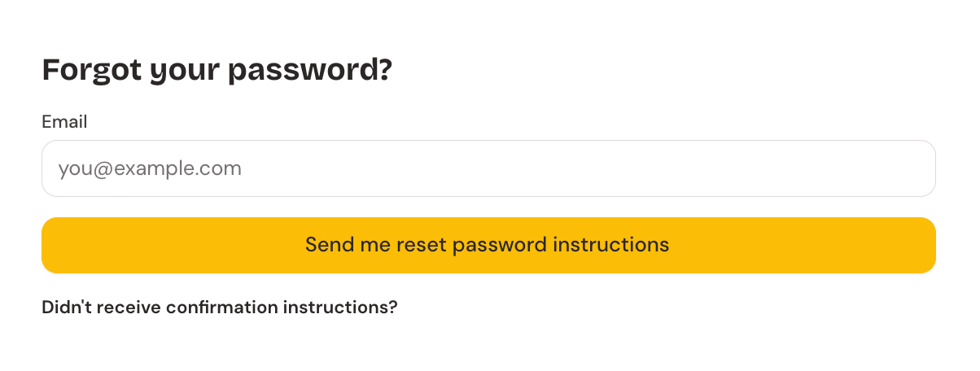
Task: Go to resend confirmation instructions page
Action: pyautogui.click(x=220, y=308)
